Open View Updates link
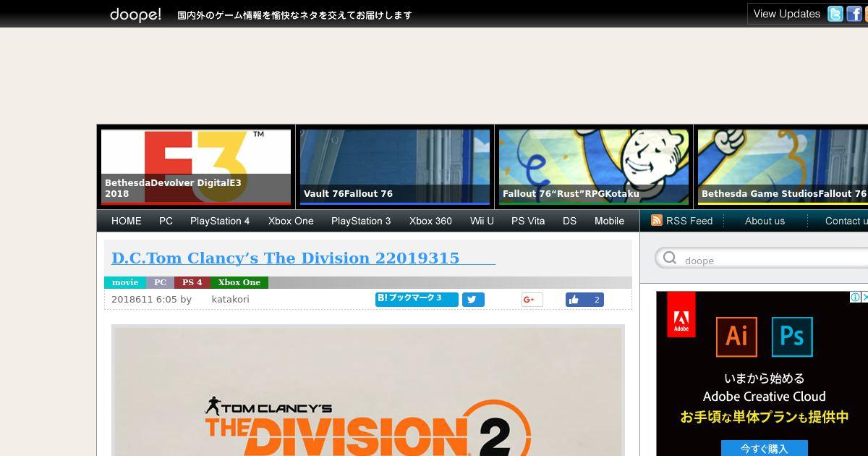The height and width of the screenshot is (456, 868). pos(786,14)
